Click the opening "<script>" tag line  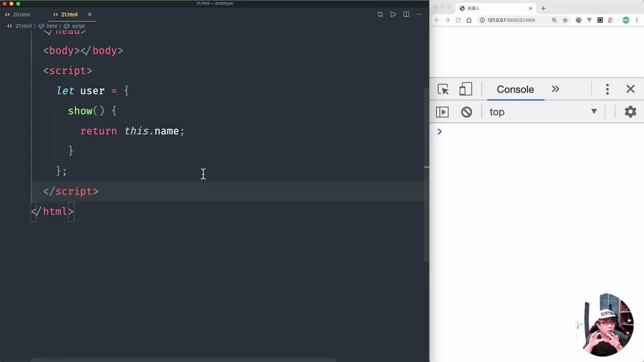point(68,71)
